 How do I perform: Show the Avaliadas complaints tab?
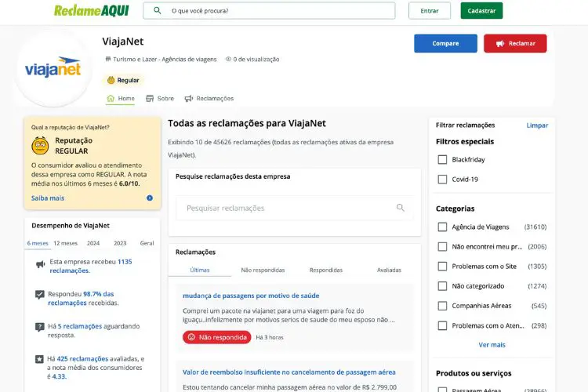click(x=389, y=270)
